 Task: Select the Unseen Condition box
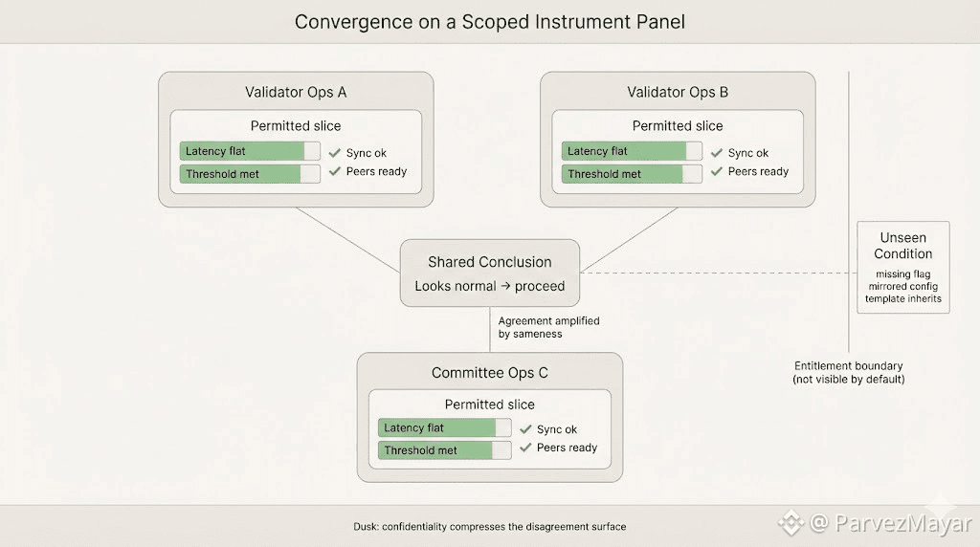pos(902,267)
